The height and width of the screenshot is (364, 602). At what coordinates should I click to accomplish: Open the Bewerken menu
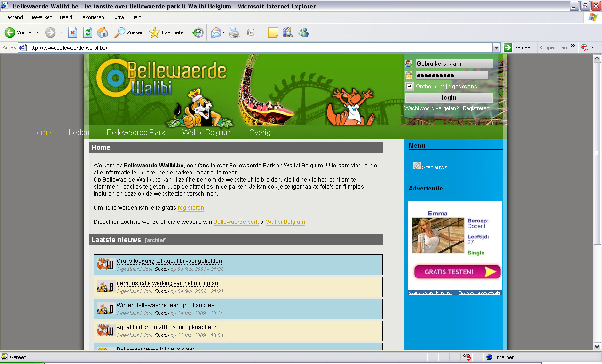click(x=41, y=17)
